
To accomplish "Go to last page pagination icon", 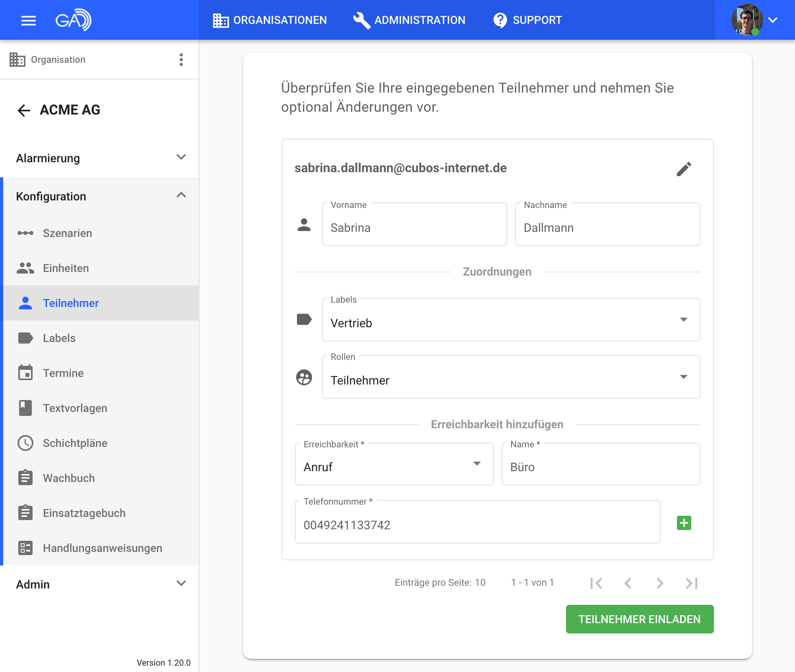I will pos(692,583).
